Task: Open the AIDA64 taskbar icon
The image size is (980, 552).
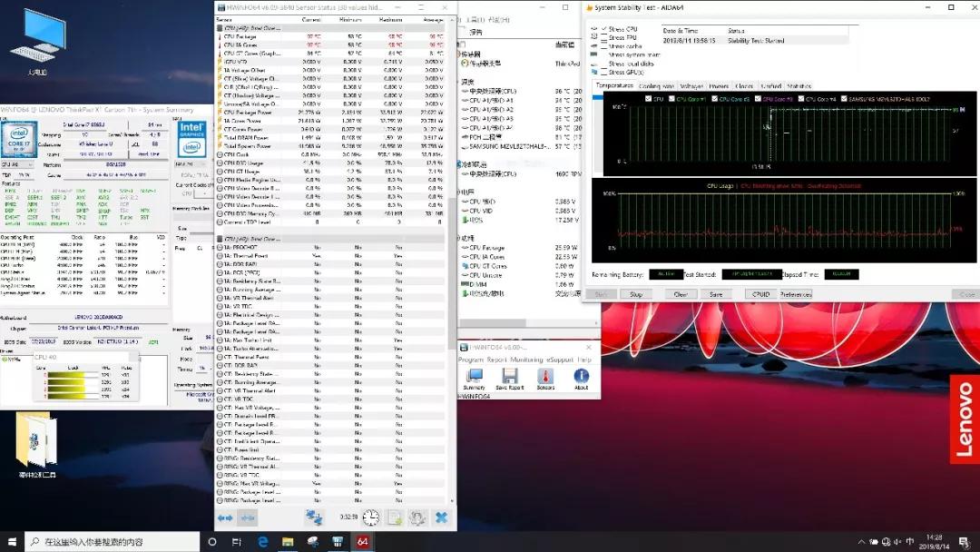Action: point(362,541)
